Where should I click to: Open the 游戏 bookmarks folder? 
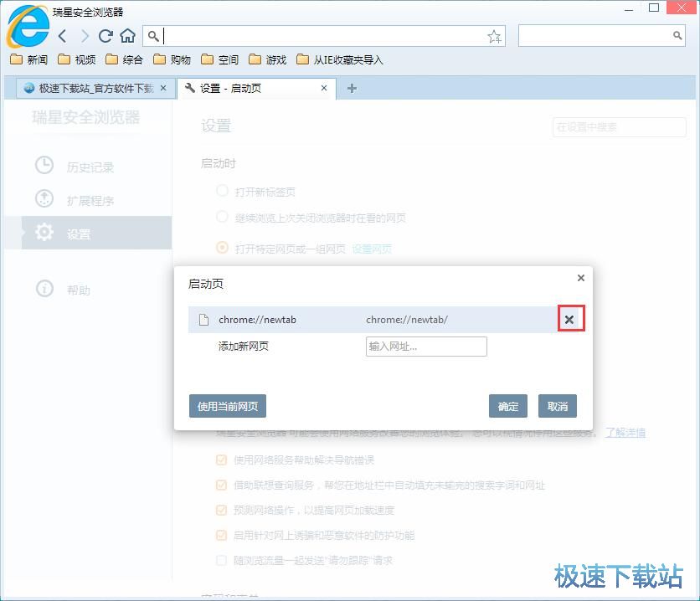pyautogui.click(x=267, y=59)
